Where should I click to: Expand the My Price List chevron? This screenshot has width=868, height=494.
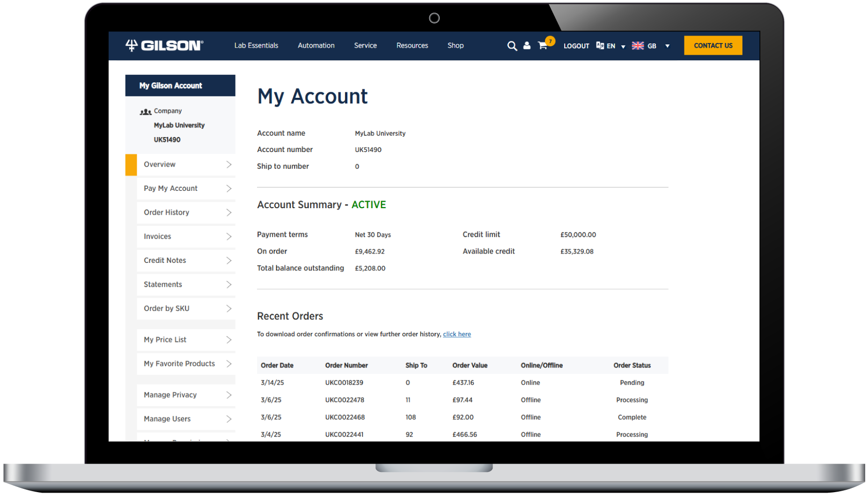point(229,340)
